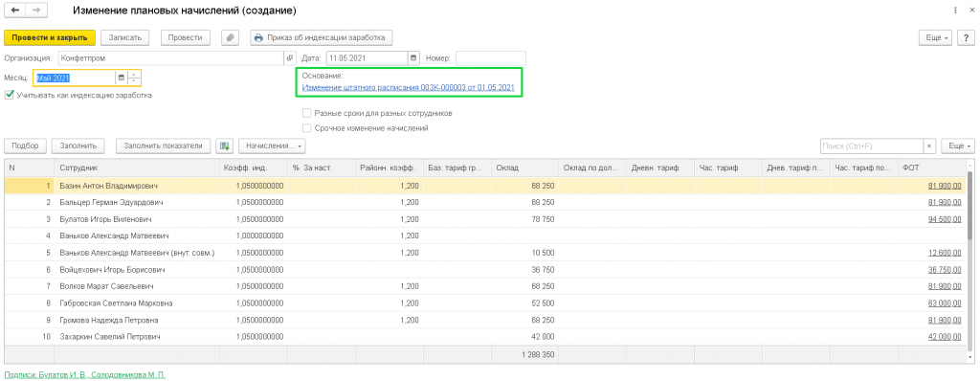Select row Булатов Игорь Виленович
Viewport: 980px width, 381px height.
(x=485, y=219)
